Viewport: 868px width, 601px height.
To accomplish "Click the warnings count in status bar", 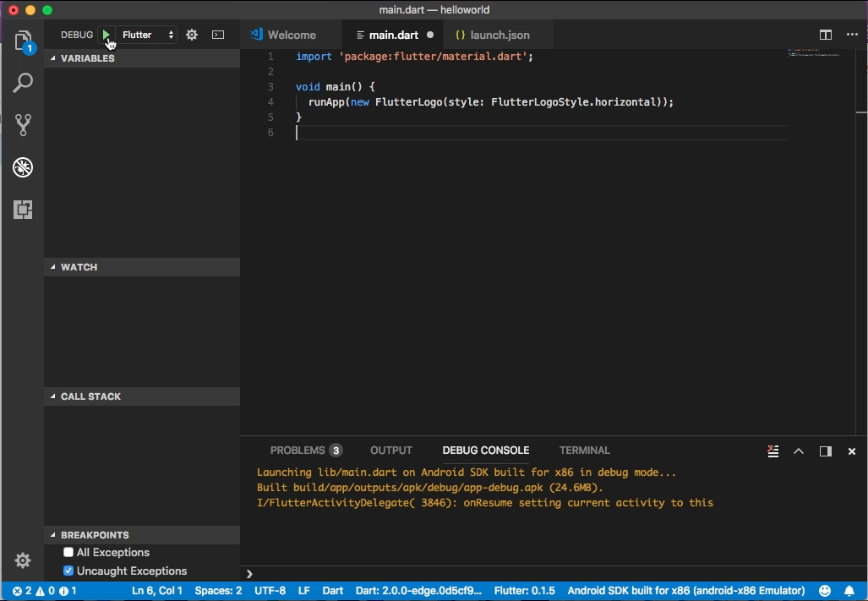I will tap(46, 591).
